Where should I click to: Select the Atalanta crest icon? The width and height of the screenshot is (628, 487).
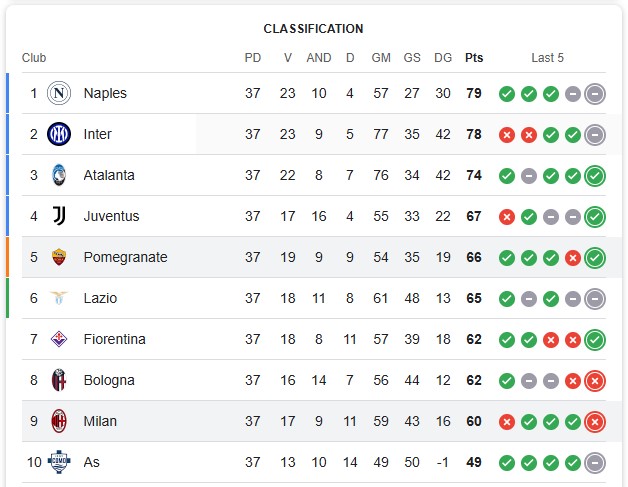click(x=59, y=175)
